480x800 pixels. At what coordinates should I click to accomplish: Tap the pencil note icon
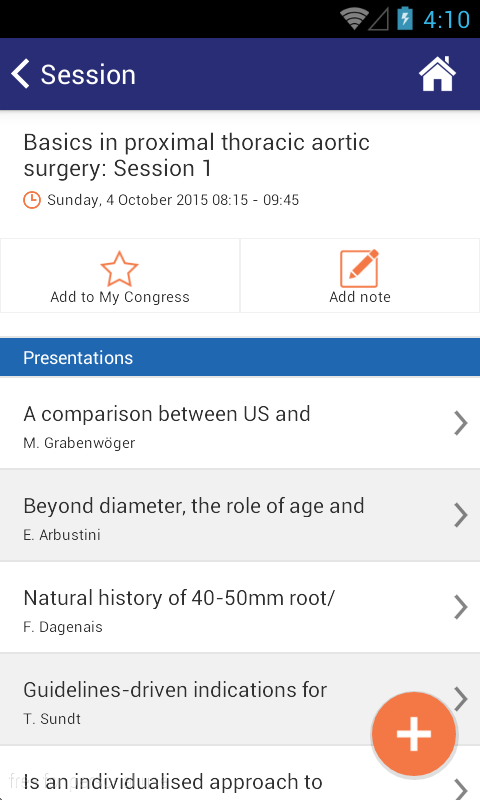pyautogui.click(x=360, y=268)
